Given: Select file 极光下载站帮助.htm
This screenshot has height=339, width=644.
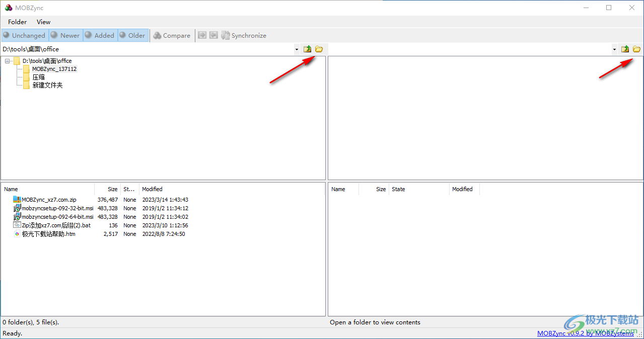Looking at the screenshot, I should click(x=48, y=234).
